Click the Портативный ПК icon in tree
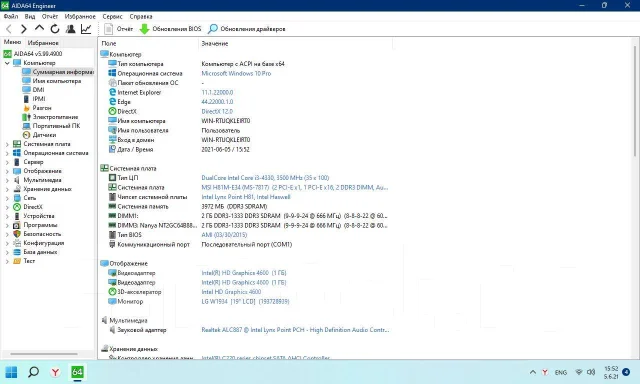This screenshot has width=640, height=384. pos(27,126)
